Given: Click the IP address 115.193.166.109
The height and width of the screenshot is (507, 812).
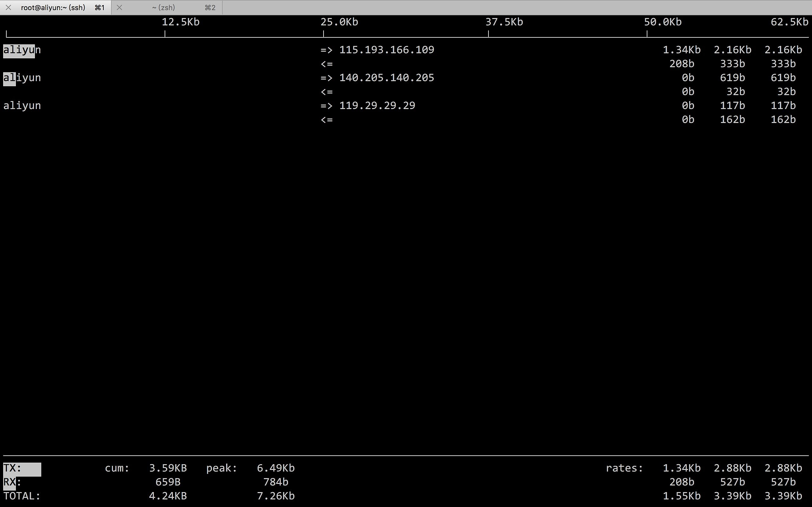Looking at the screenshot, I should [387, 50].
